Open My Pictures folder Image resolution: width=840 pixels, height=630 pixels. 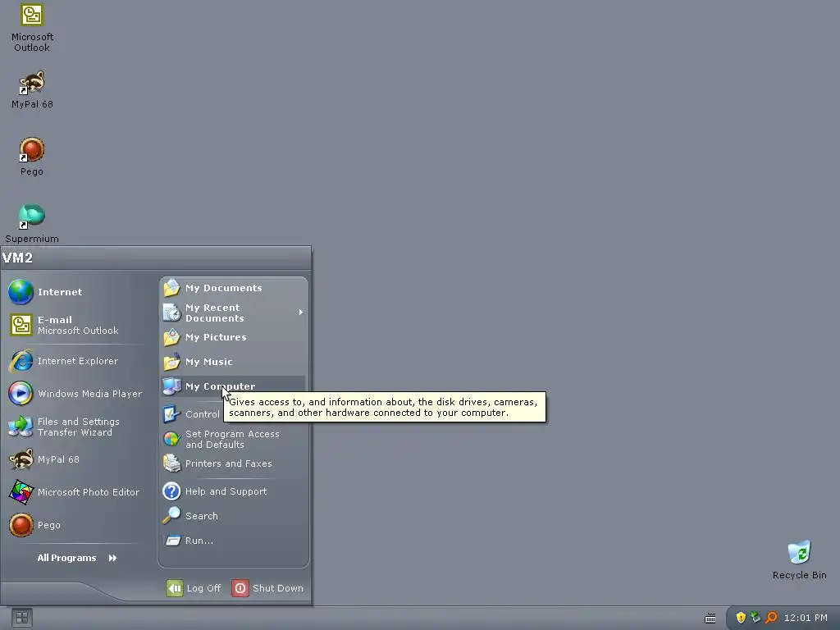233,337
